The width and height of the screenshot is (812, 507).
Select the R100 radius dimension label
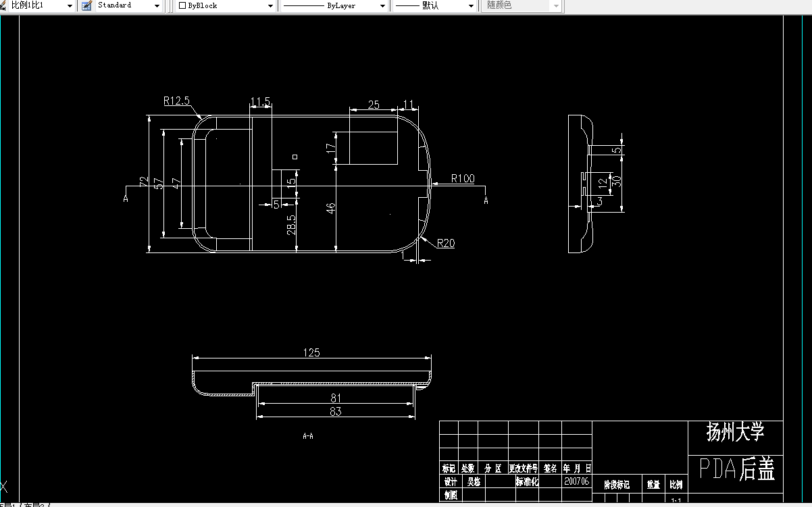(463, 178)
